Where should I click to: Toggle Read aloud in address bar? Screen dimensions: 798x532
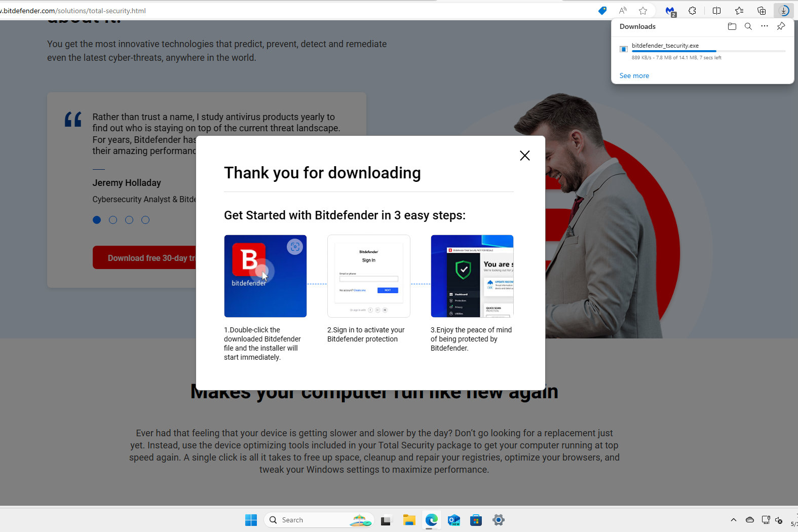tap(623, 11)
